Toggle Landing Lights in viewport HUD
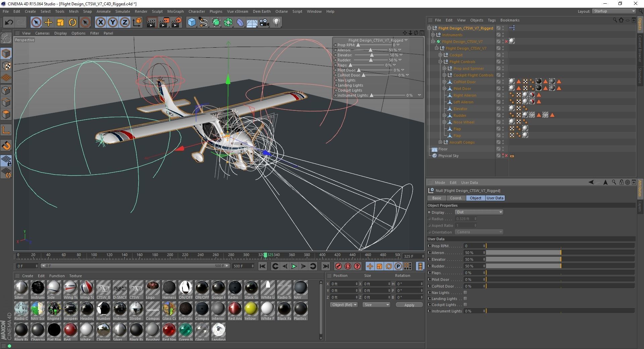This screenshot has height=349, width=644. pos(335,85)
